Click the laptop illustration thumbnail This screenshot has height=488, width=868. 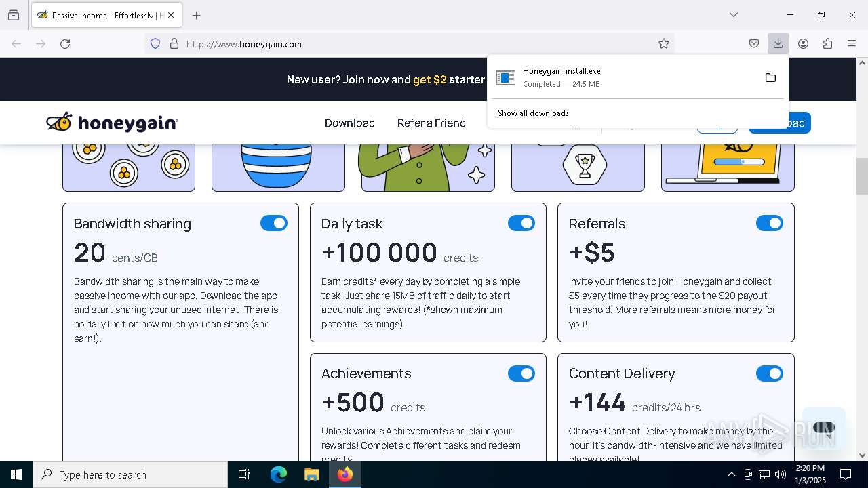click(x=728, y=167)
